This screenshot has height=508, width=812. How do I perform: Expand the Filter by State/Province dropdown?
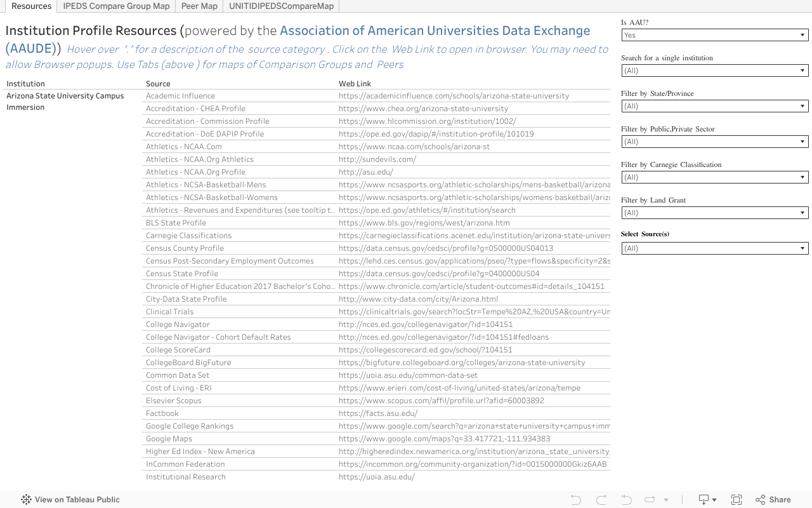pos(715,106)
